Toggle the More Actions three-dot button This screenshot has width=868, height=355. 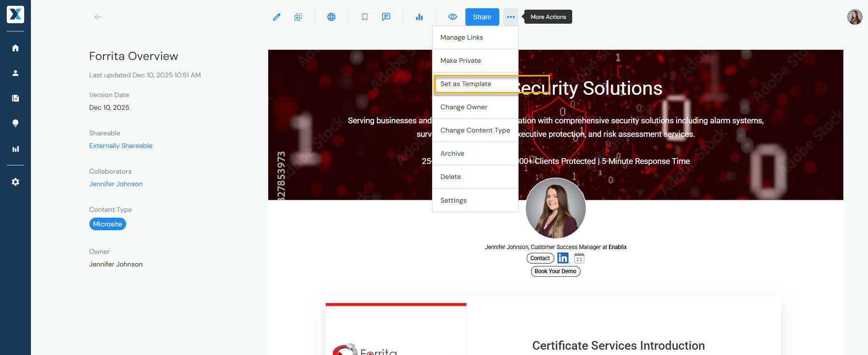point(511,17)
